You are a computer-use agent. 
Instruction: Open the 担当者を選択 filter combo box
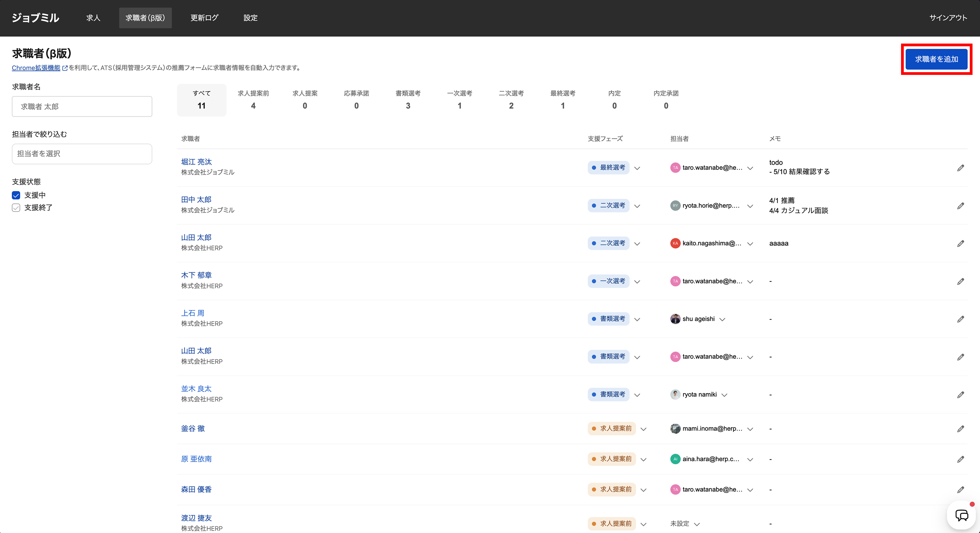pyautogui.click(x=82, y=154)
